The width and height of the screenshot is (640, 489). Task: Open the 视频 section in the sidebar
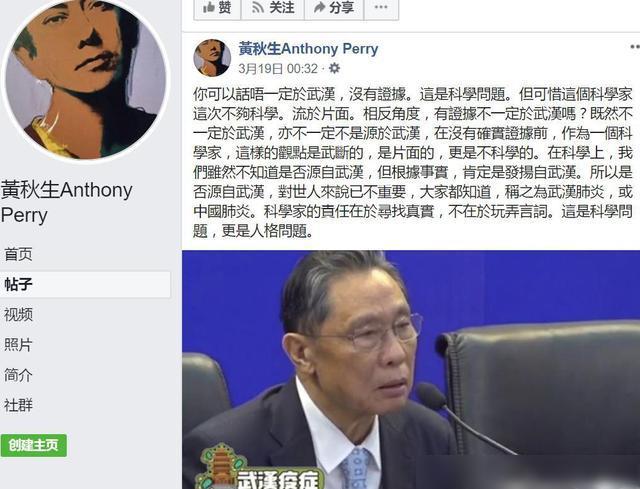click(18, 315)
